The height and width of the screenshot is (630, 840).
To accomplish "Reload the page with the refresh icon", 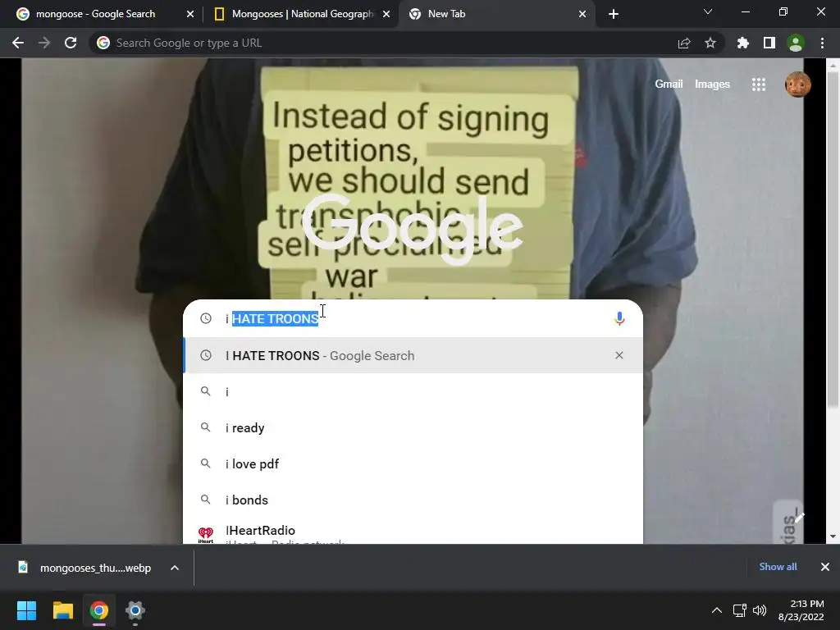I will [71, 43].
